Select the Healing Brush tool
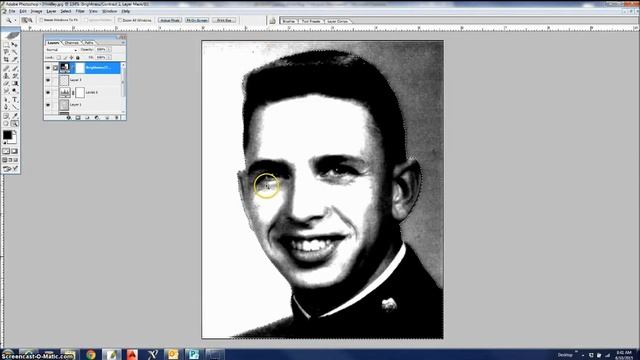Screen dimensions: 640x360 click(6, 68)
